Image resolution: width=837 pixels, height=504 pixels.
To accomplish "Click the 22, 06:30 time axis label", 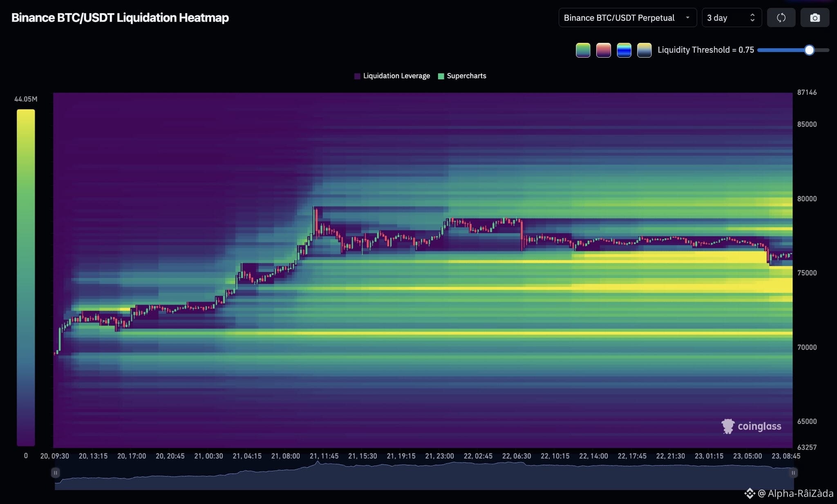I will pyautogui.click(x=517, y=456).
